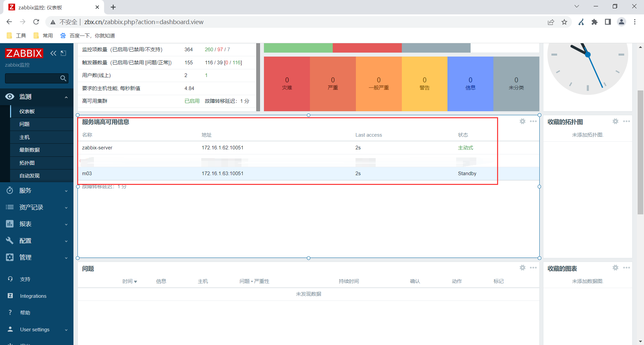Click the 帮助 question mark icon
The image size is (644, 345).
(10, 313)
